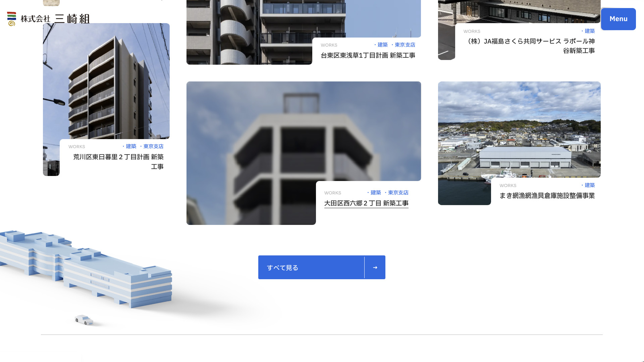Screen dimensions: 644x362
Task: Click 建築 tag on JA福島さくら card
Action: point(589,31)
